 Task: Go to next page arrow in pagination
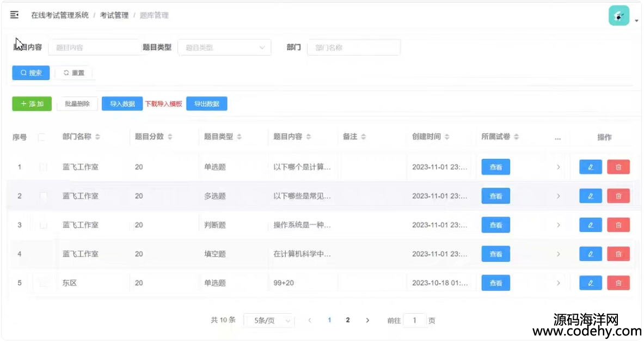click(x=367, y=320)
